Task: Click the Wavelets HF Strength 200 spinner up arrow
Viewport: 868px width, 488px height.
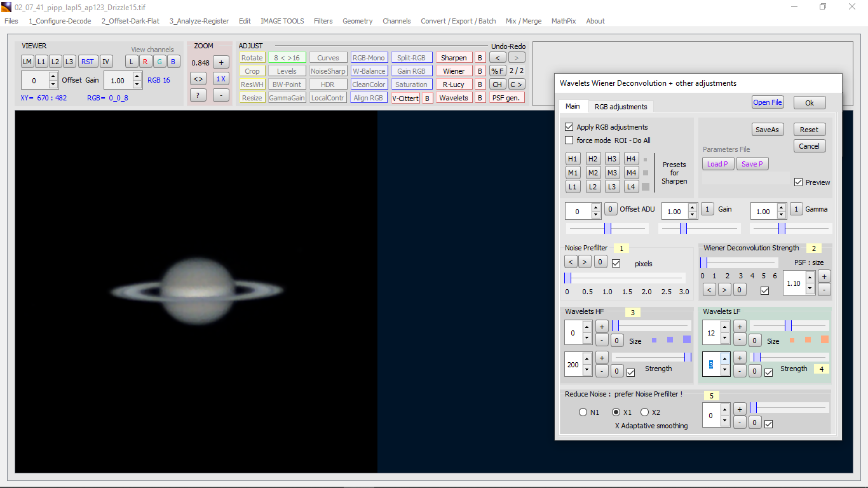Action: (587, 359)
